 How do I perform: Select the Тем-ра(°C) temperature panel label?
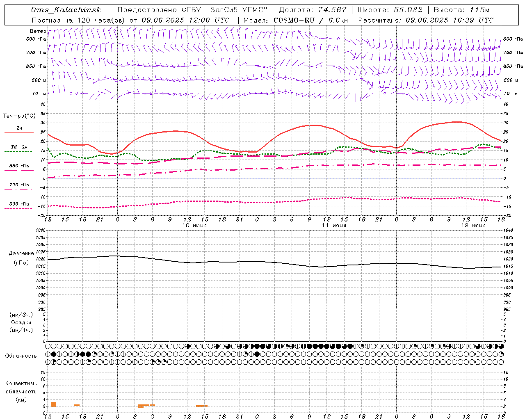click(19, 116)
